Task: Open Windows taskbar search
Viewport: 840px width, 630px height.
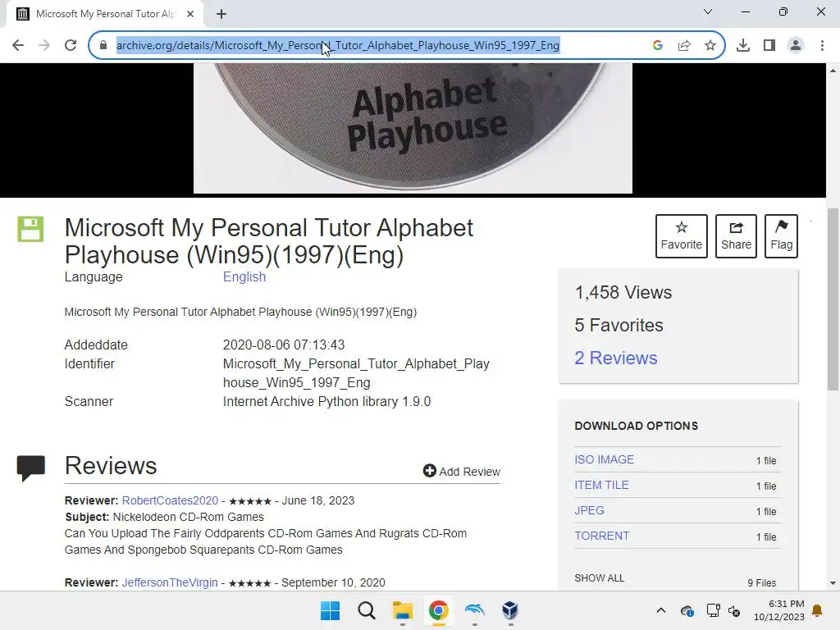Action: [x=367, y=610]
